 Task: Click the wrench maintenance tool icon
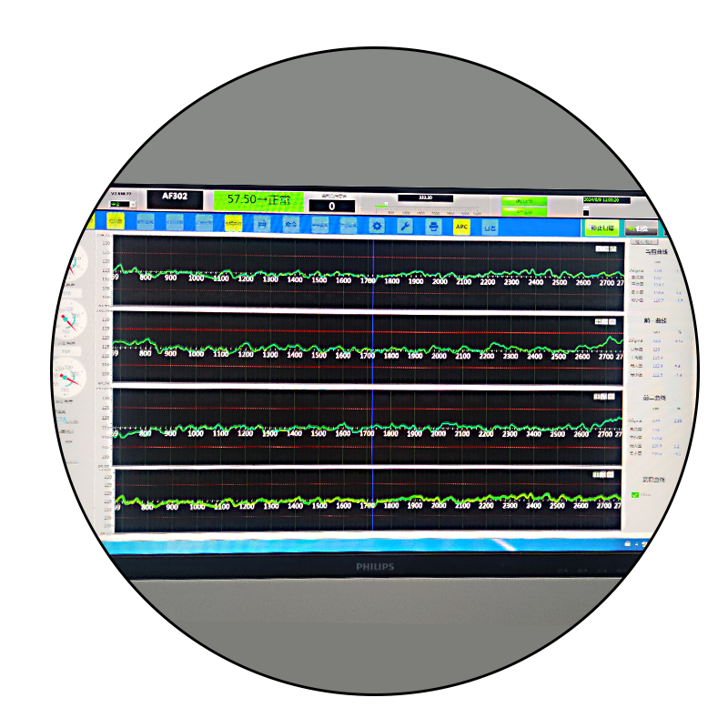pyautogui.click(x=406, y=225)
